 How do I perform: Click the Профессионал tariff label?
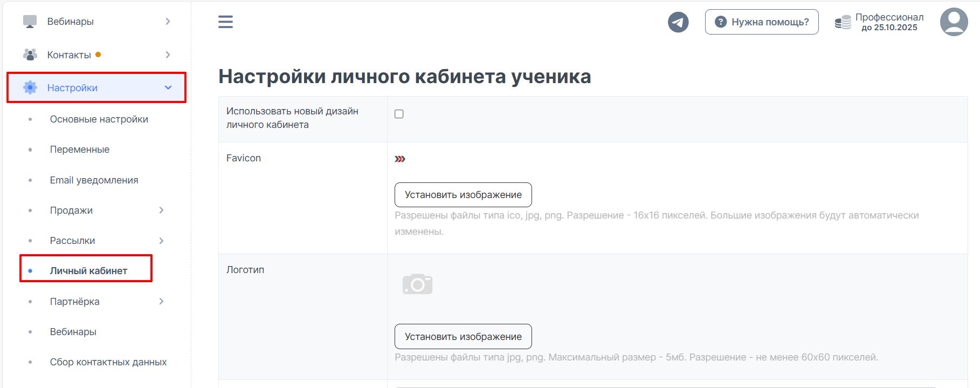pos(889,17)
